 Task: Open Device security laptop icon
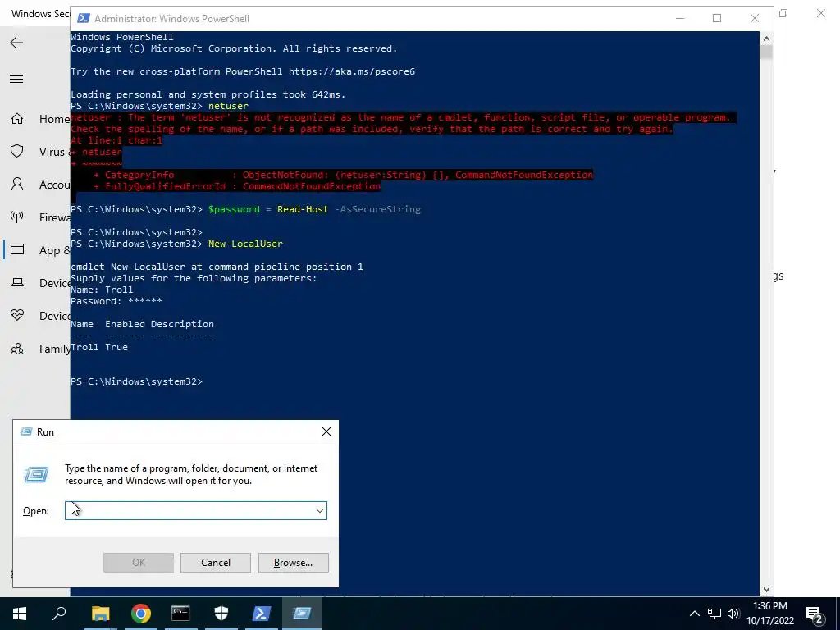[17, 282]
